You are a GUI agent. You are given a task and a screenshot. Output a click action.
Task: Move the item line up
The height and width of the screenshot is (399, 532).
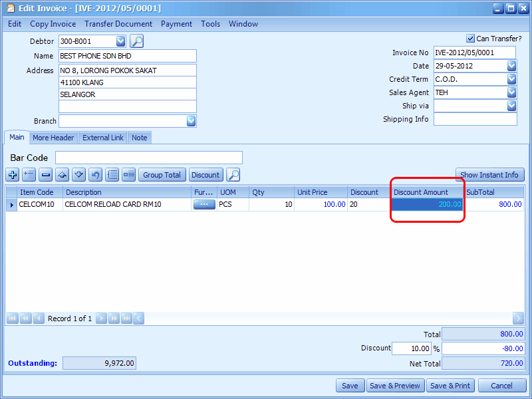[x=62, y=175]
